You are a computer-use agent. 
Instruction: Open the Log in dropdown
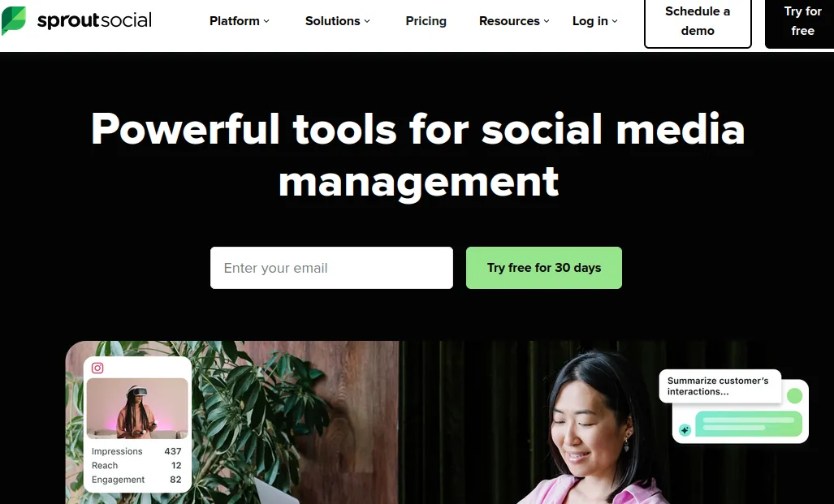(x=594, y=21)
